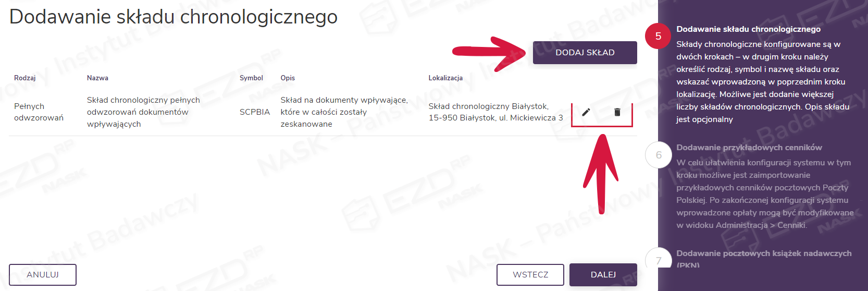The width and height of the screenshot is (868, 291).
Task: Click the Opis column header
Action: pos(288,78)
